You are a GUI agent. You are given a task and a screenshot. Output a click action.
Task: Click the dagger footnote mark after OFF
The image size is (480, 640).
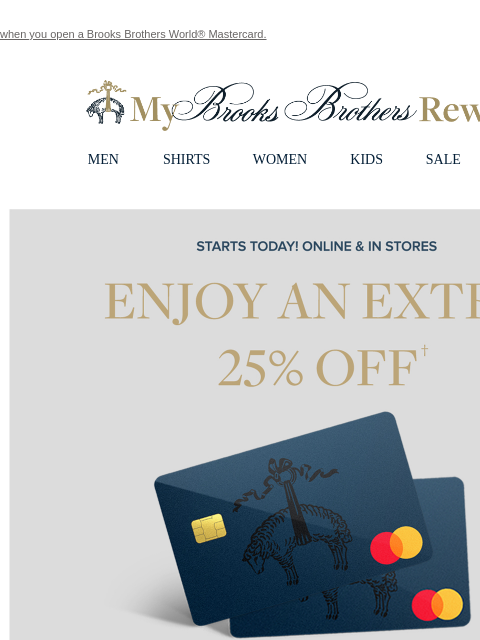click(x=424, y=350)
